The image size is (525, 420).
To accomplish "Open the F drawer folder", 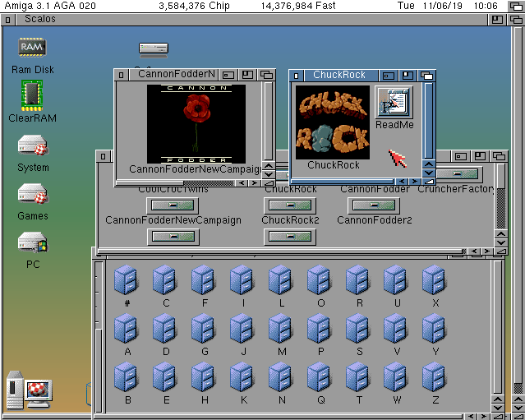I will click(x=203, y=279).
